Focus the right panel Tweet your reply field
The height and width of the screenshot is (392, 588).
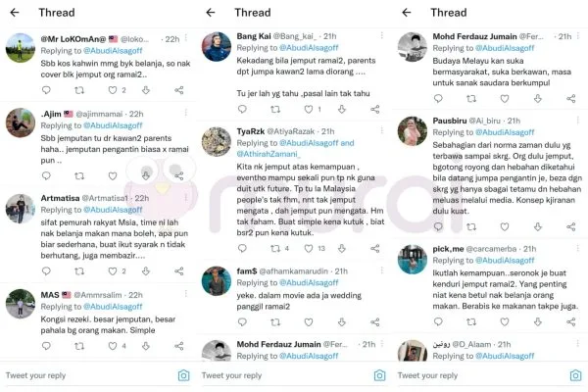(x=482, y=375)
